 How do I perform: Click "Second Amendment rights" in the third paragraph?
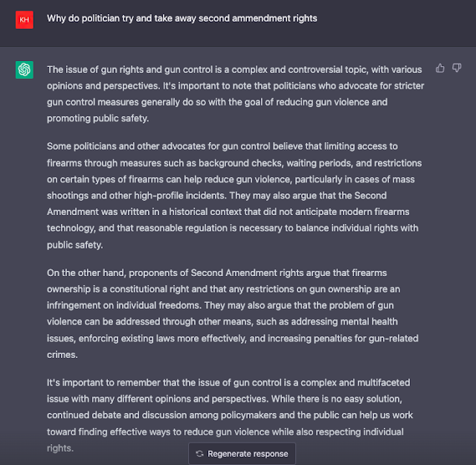pos(227,273)
